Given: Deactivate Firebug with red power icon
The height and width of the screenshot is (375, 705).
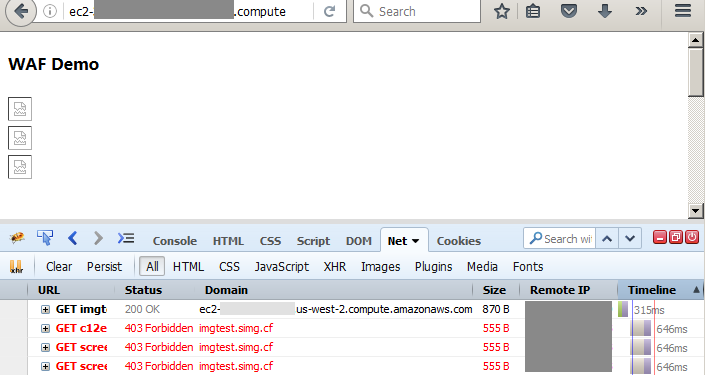Looking at the screenshot, I should point(692,237).
